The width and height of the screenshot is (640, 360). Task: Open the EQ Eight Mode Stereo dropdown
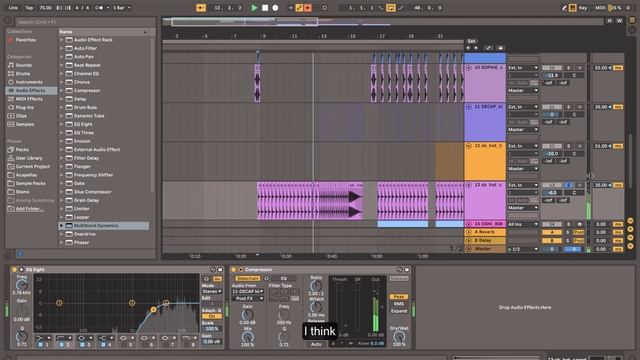(212, 291)
